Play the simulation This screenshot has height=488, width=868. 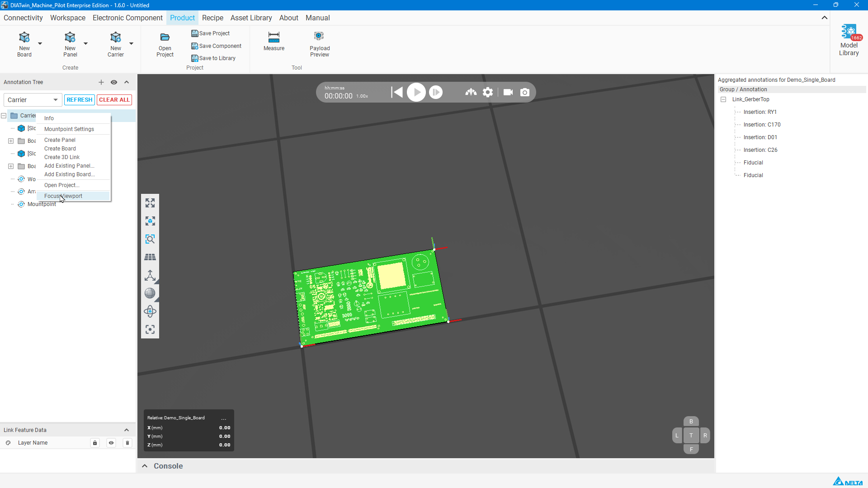pyautogui.click(x=416, y=92)
